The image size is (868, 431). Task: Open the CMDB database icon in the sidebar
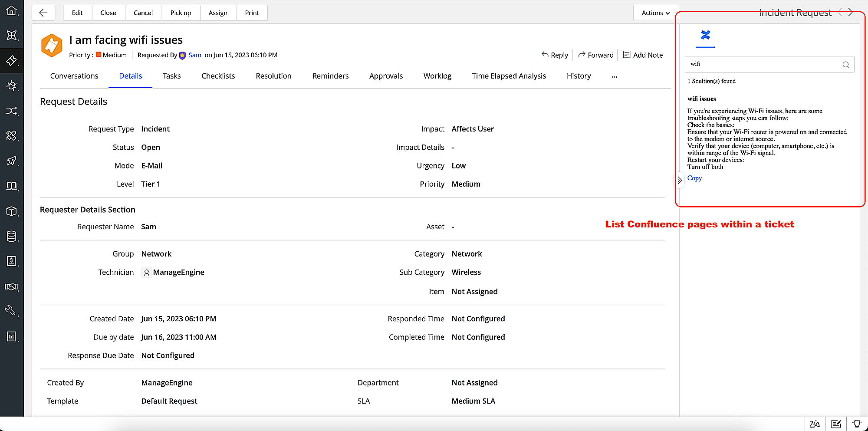(12, 236)
